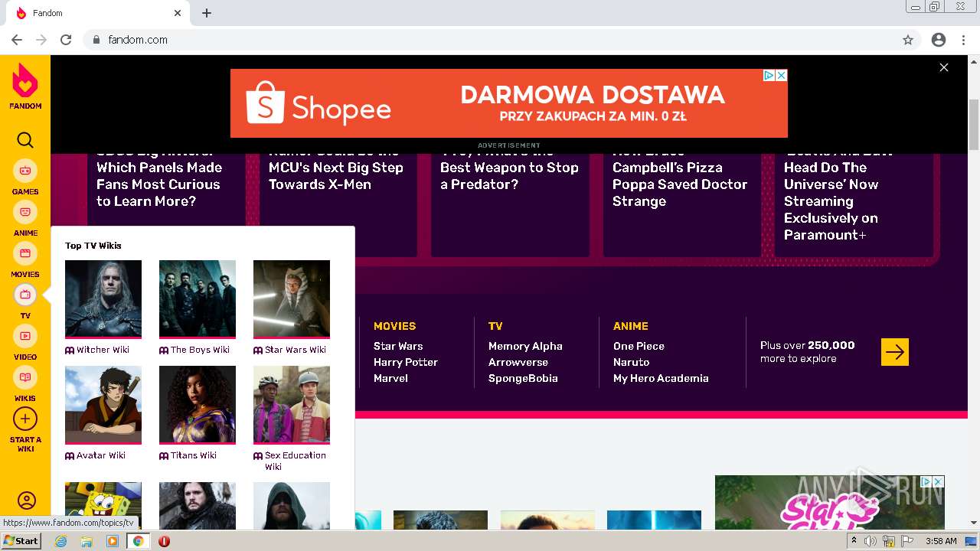The image size is (980, 551).
Task: Open the Wikis sidebar icon
Action: [25, 377]
